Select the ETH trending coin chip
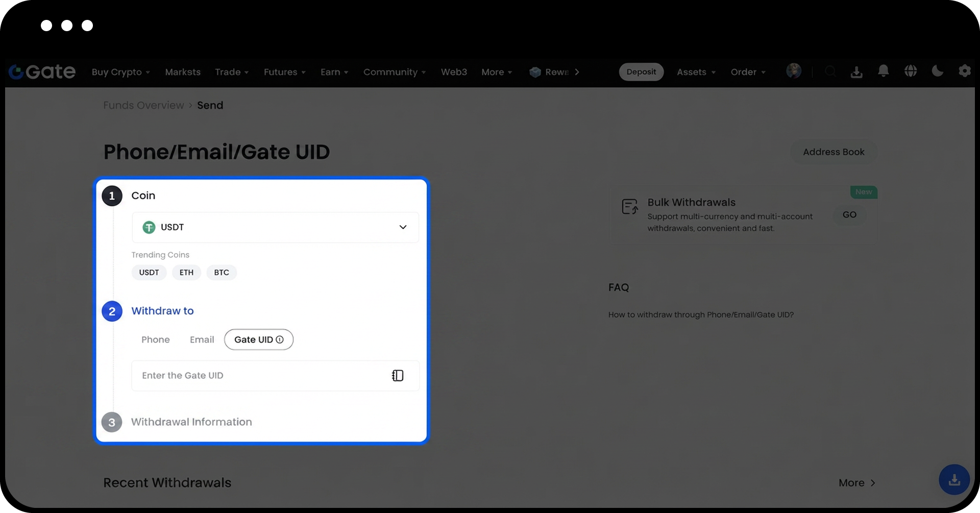Viewport: 980px width, 513px height. tap(186, 273)
